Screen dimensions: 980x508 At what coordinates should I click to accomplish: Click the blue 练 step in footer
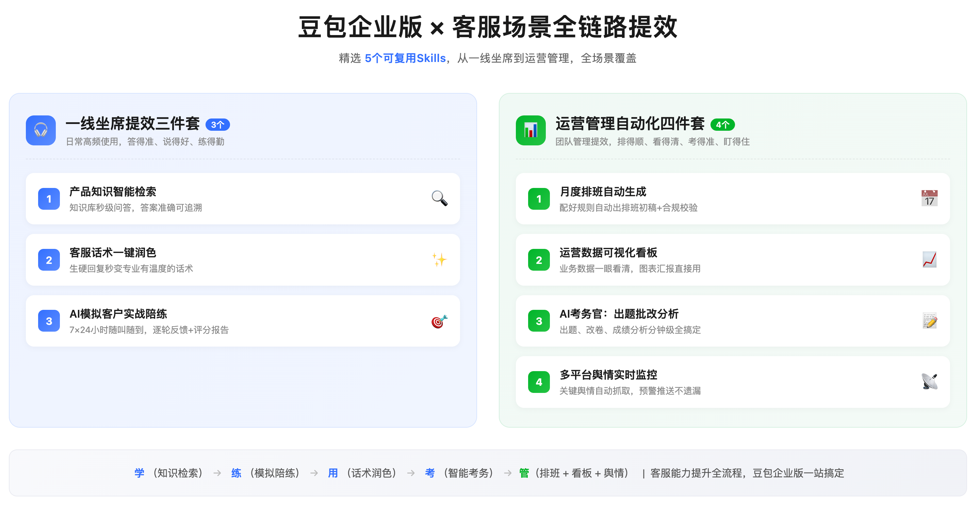(236, 473)
